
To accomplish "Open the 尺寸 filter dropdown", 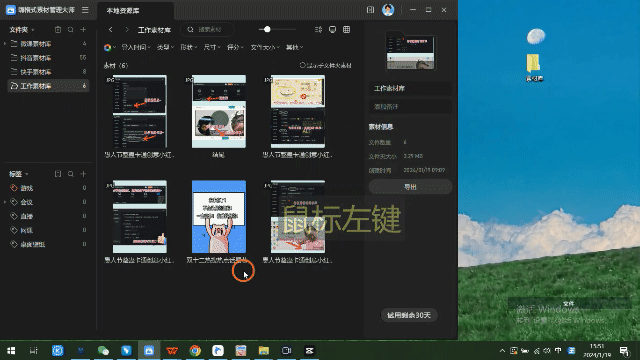I will coord(212,47).
